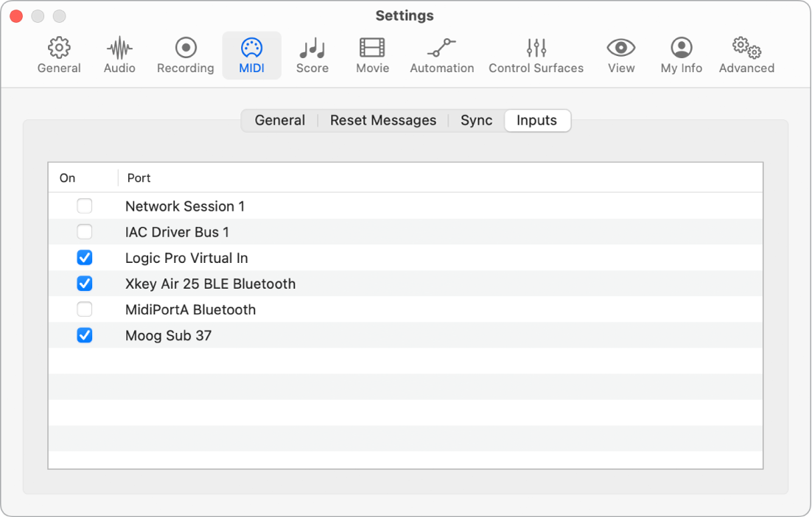This screenshot has width=812, height=517.
Task: Enable the MidiPortA Bluetooth input
Action: (84, 309)
